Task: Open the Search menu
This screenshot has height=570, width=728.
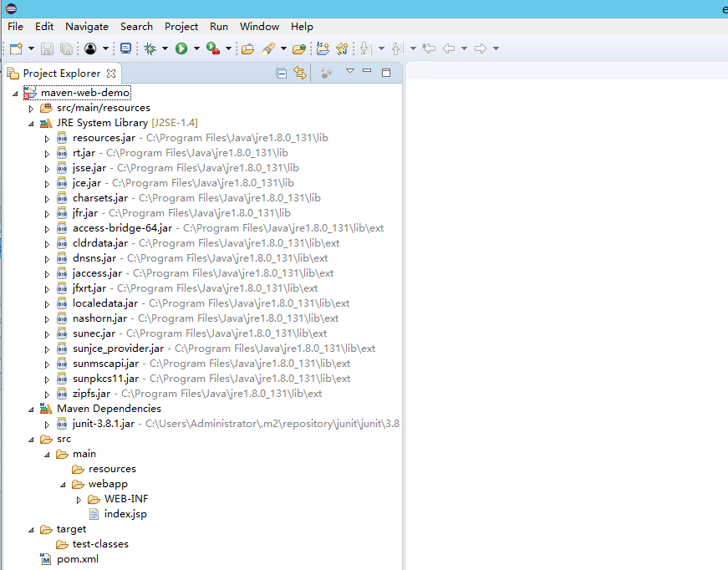Action: coord(136,27)
